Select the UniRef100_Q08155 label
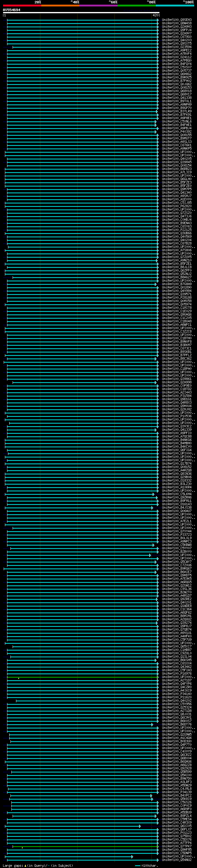This screenshot has width=197, height=868. tap(177, 135)
